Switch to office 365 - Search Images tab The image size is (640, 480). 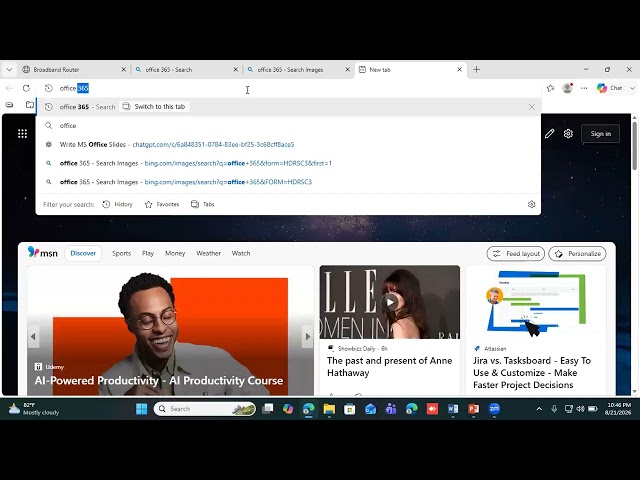click(x=298, y=70)
